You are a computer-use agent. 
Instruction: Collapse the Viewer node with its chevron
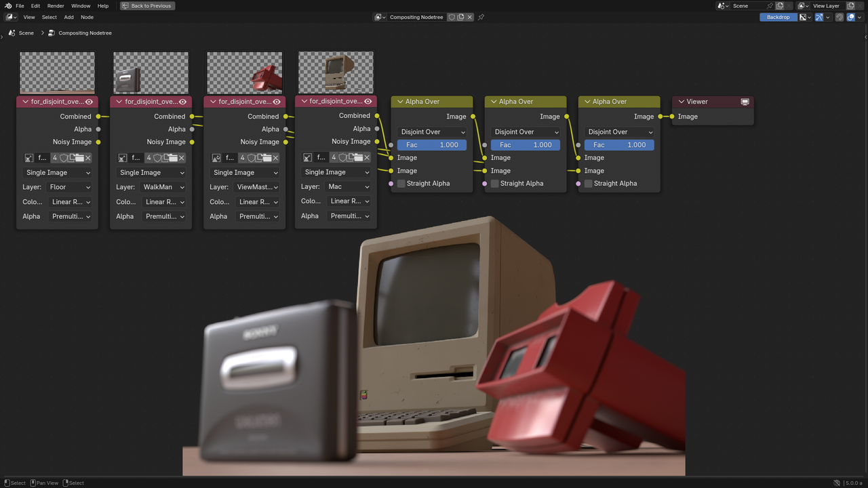682,102
